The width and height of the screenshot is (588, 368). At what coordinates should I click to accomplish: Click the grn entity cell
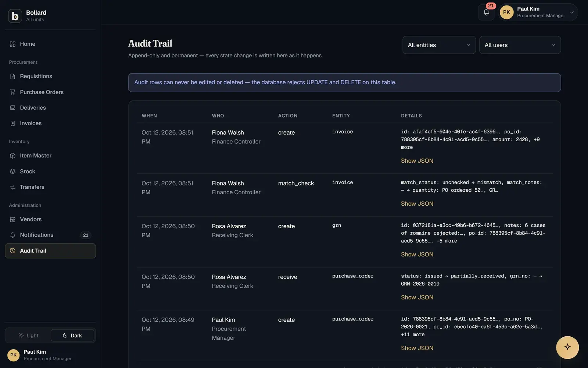(337, 225)
